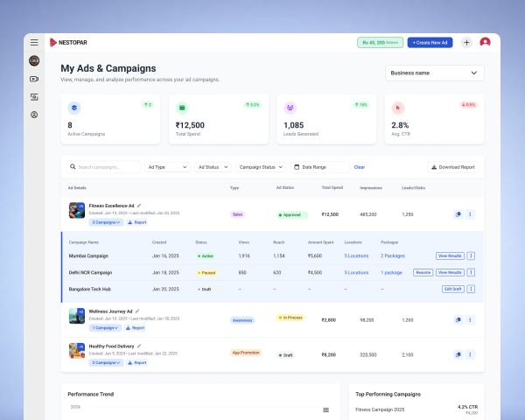The width and height of the screenshot is (525, 420).
Task: Edit Wellness Journey Ad name pencil icon
Action: click(137, 311)
